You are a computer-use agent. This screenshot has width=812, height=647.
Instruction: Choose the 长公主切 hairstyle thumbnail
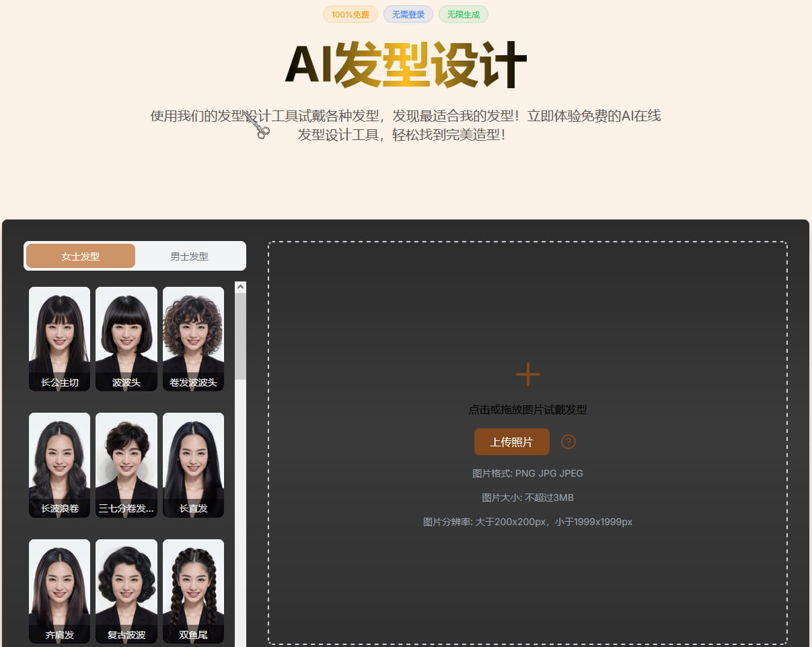point(59,339)
